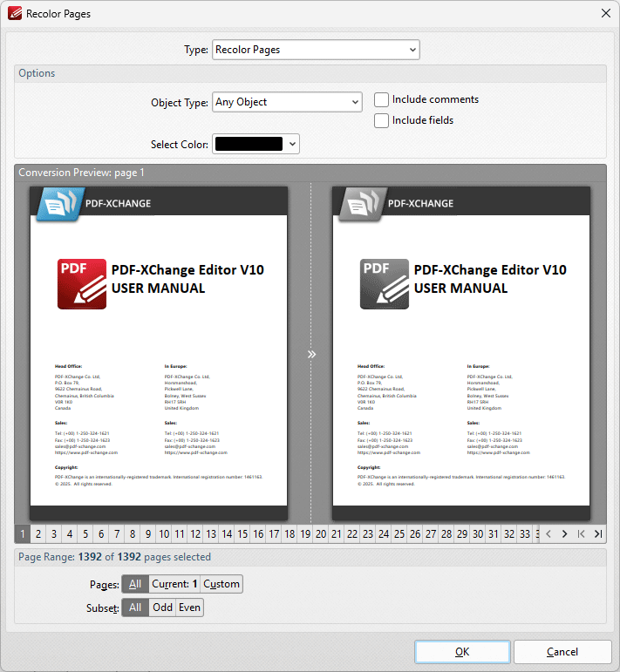Click the red PDF logo in original preview

[x=82, y=284]
